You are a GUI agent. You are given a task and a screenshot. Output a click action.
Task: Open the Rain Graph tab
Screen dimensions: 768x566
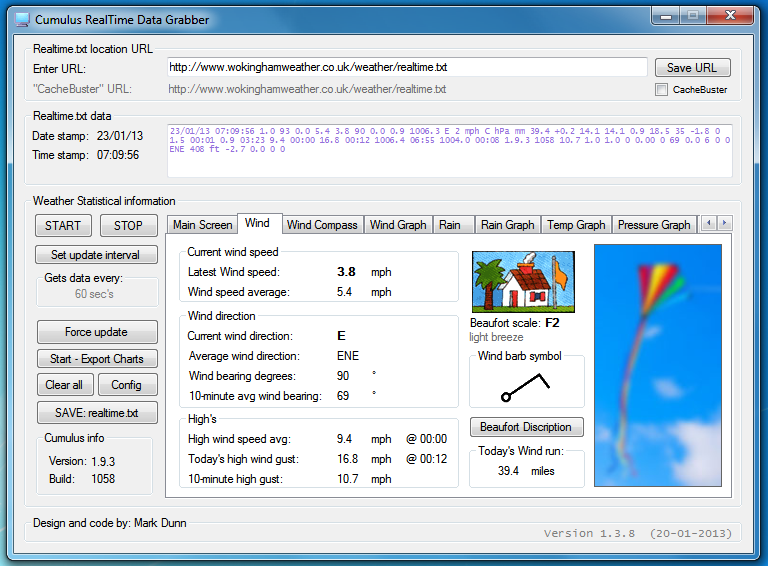click(x=507, y=225)
